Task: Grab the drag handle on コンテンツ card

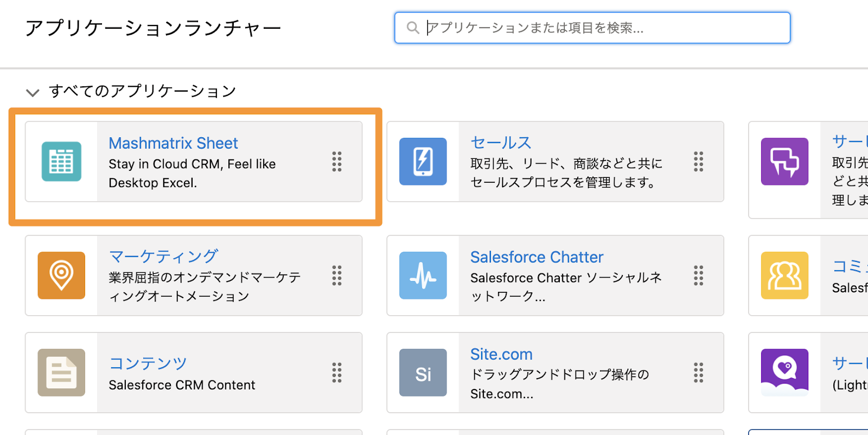Action: click(x=337, y=373)
